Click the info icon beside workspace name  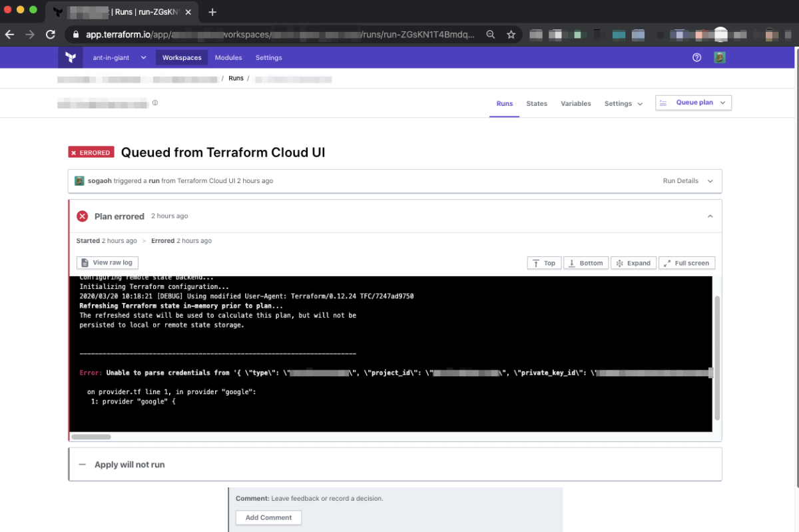coord(155,103)
